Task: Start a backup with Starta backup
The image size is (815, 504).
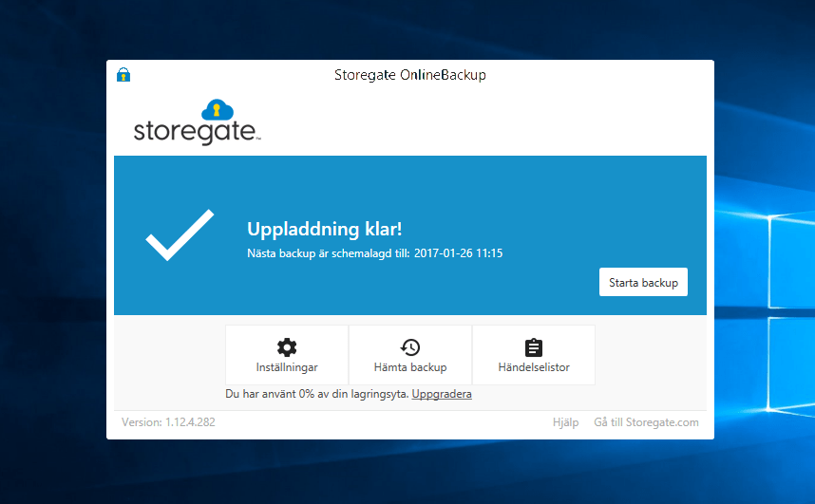Action: click(x=643, y=282)
